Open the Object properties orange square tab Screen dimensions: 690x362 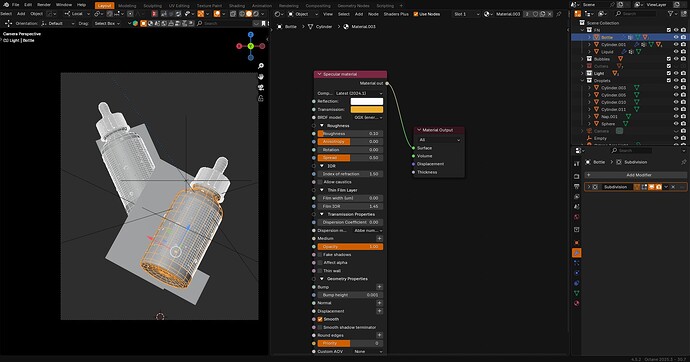tap(577, 243)
